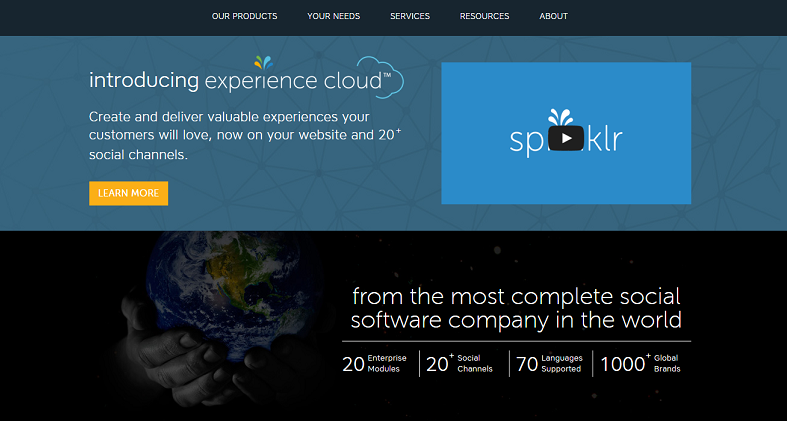
Task: Click the LEARN MORE button
Action: 128,193
